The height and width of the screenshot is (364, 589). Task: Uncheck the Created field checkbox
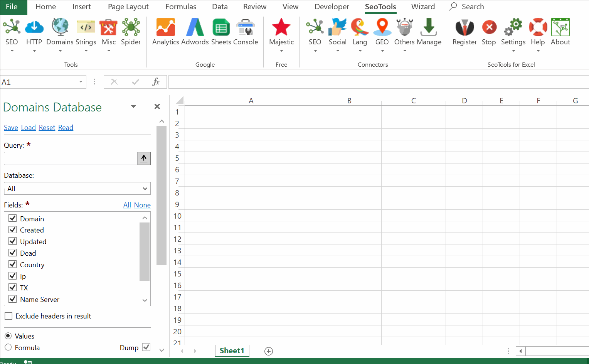pyautogui.click(x=13, y=230)
